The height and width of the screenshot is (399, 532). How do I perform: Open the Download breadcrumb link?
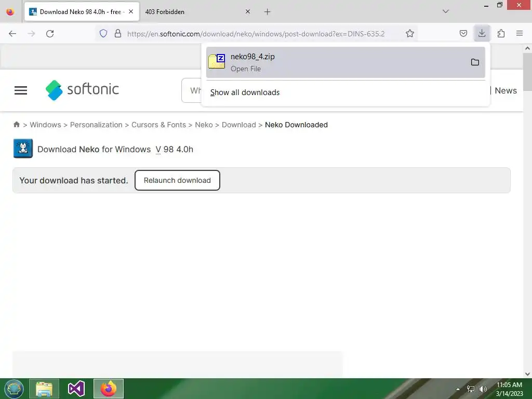pos(238,125)
